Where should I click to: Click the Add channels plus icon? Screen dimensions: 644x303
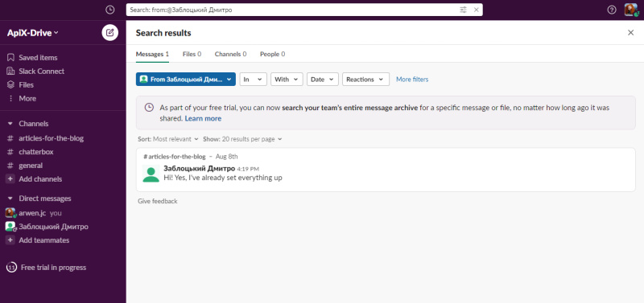point(10,179)
